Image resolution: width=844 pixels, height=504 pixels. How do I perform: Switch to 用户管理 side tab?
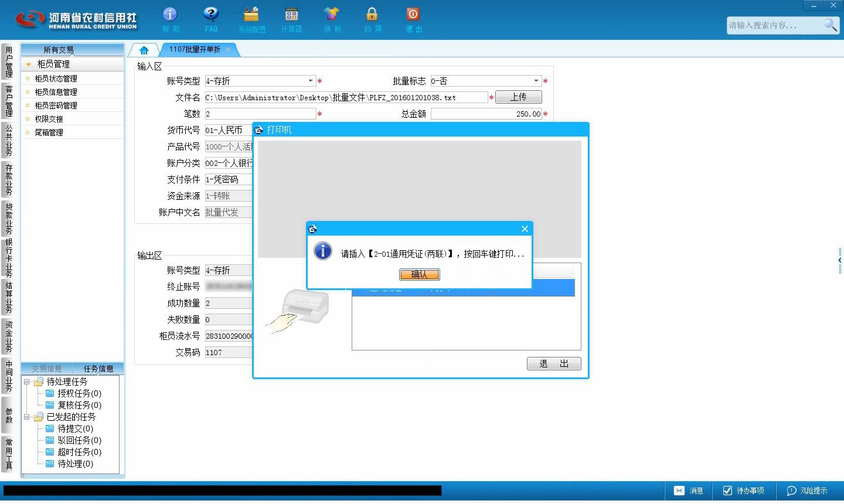[9, 62]
